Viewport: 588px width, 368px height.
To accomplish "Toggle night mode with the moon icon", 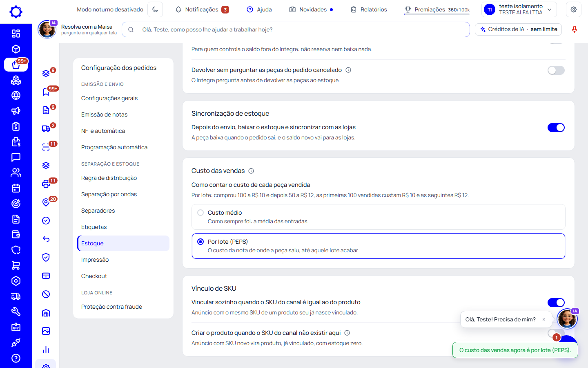I will (x=155, y=9).
